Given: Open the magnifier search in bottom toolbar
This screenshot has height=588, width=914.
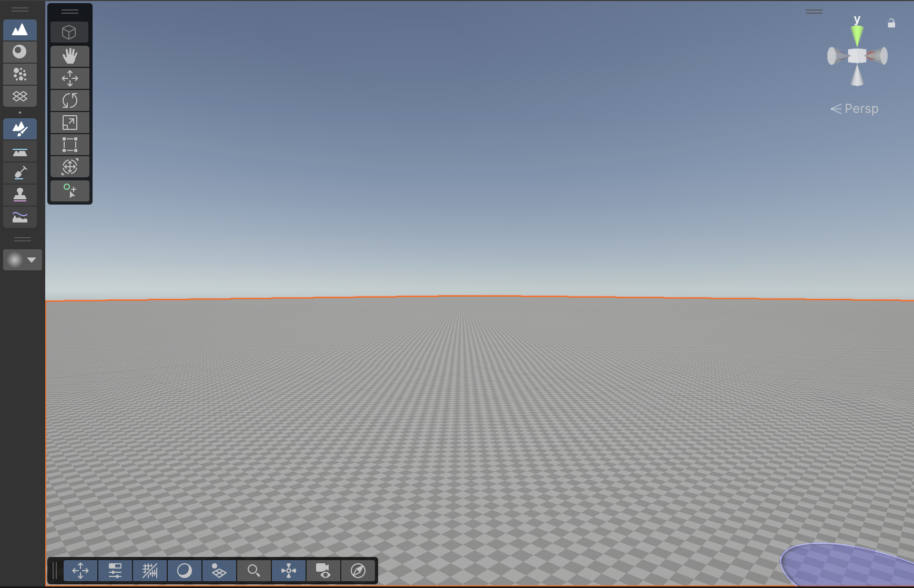Looking at the screenshot, I should [x=253, y=571].
